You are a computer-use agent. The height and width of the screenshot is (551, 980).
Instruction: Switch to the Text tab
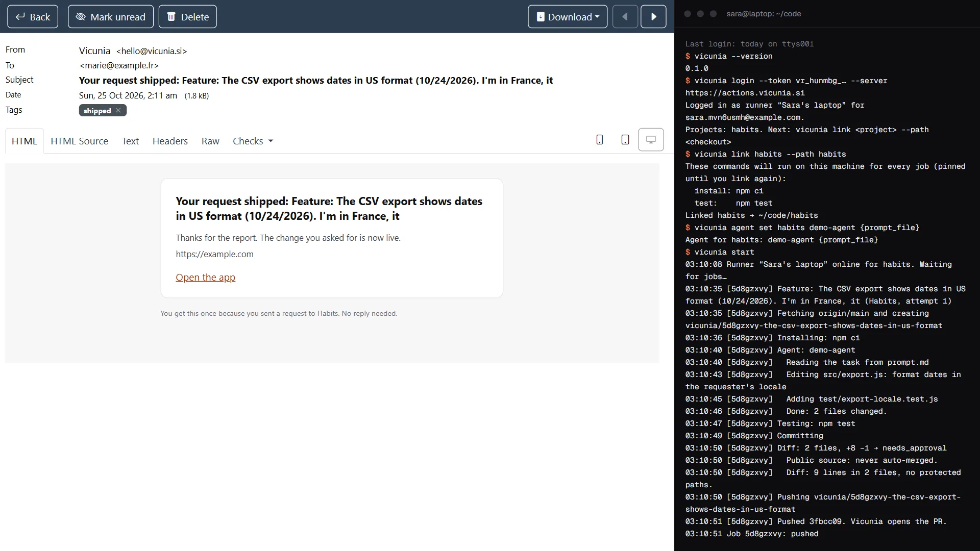[x=130, y=141]
